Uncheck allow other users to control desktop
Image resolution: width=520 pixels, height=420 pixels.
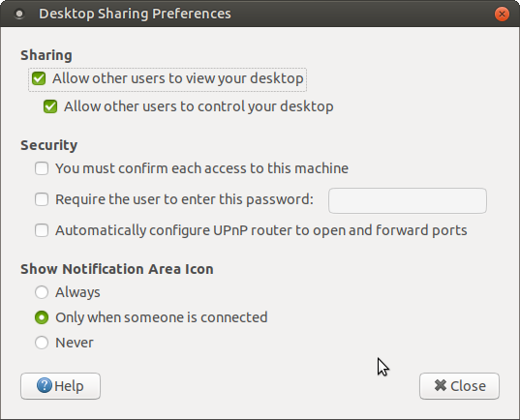point(50,106)
